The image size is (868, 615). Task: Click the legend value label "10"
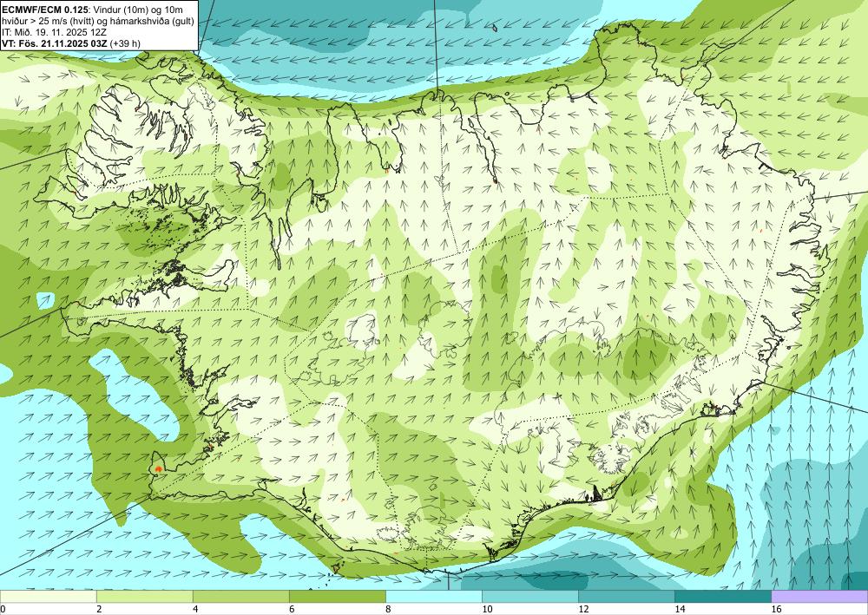pyautogui.click(x=487, y=609)
